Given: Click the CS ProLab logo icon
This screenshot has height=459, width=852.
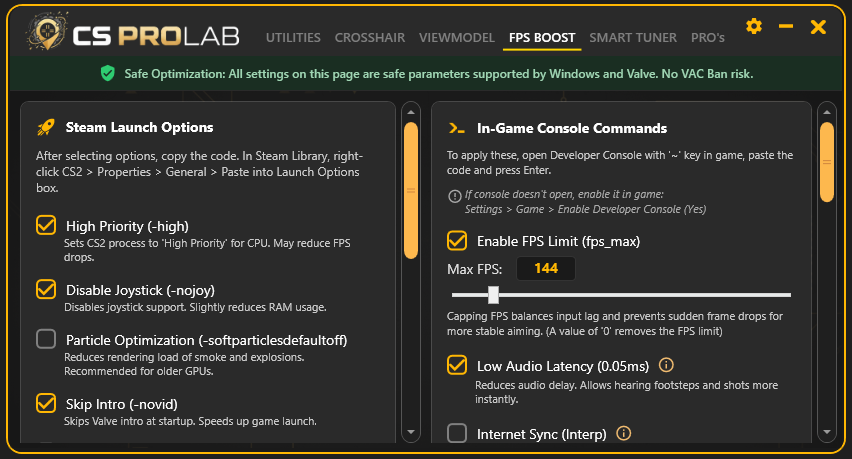Looking at the screenshot, I should coord(47,31).
